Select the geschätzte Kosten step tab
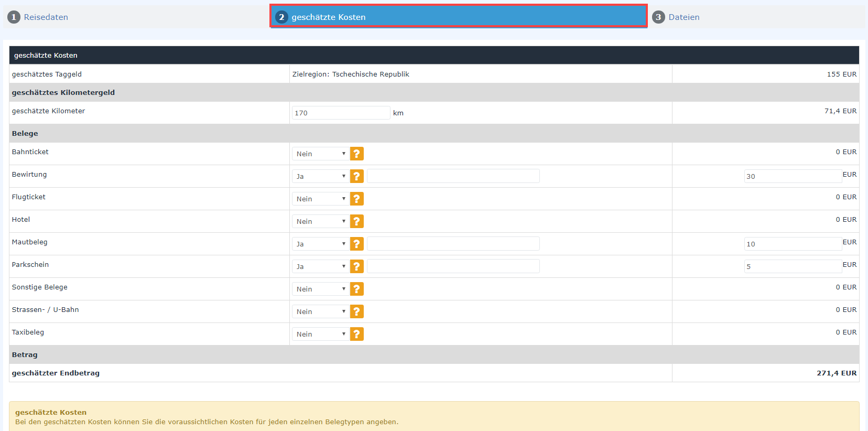The image size is (868, 431). click(x=328, y=17)
